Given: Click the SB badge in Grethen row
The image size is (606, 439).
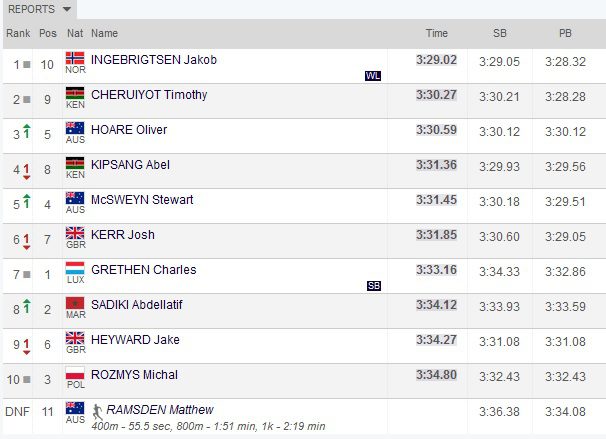Looking at the screenshot, I should 374,285.
